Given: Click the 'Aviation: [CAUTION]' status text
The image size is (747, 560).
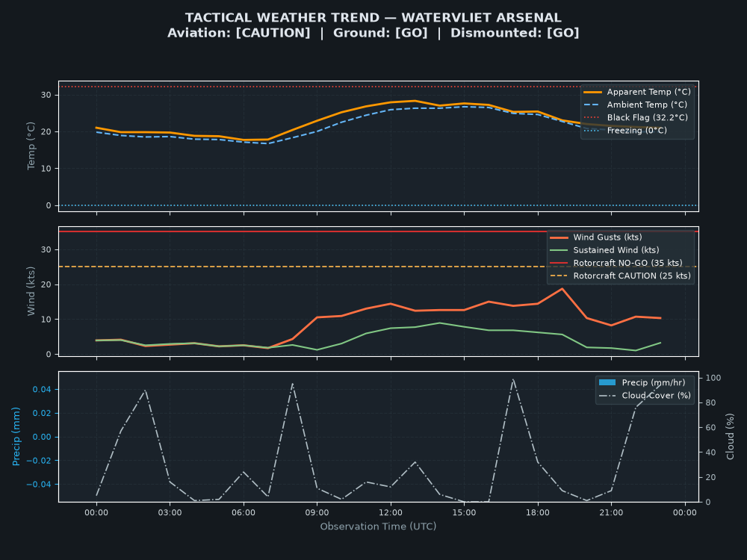Looking at the screenshot, I should (x=239, y=33).
